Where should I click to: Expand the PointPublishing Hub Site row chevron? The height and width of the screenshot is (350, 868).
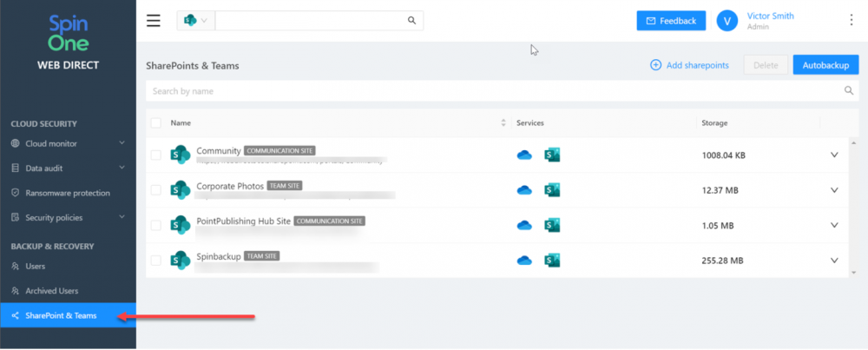pos(835,226)
